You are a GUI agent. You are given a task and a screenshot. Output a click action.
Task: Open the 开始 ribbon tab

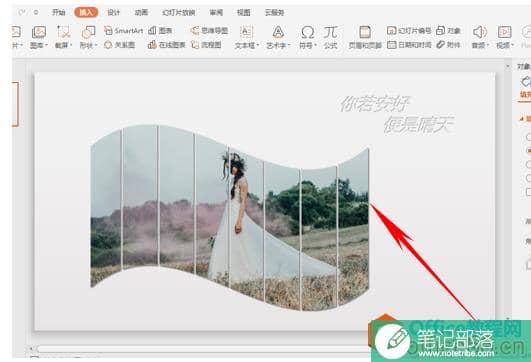coord(59,13)
